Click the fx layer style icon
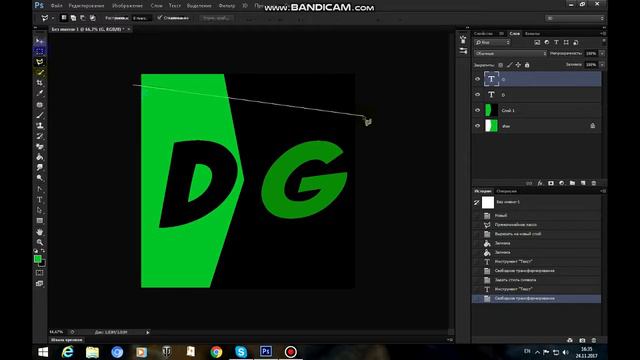 [540, 183]
